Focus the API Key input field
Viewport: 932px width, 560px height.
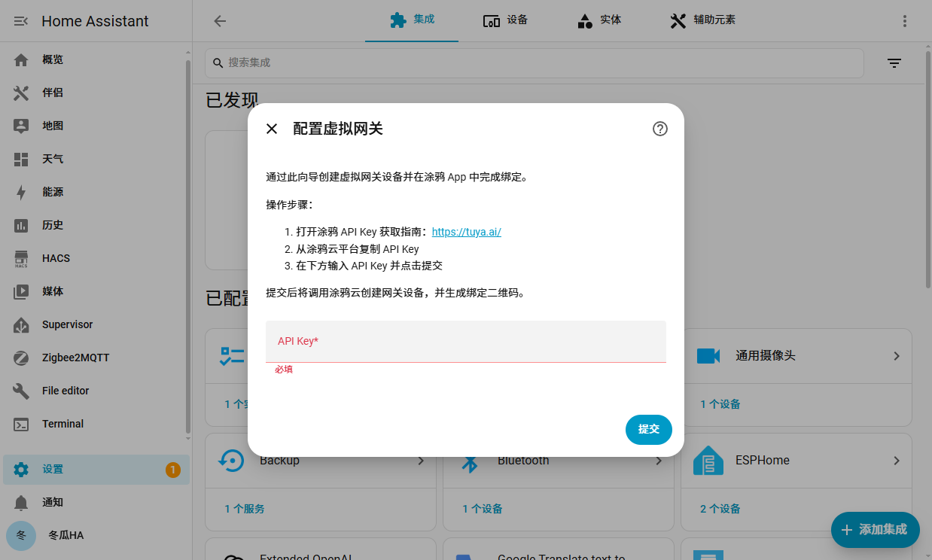pos(466,342)
